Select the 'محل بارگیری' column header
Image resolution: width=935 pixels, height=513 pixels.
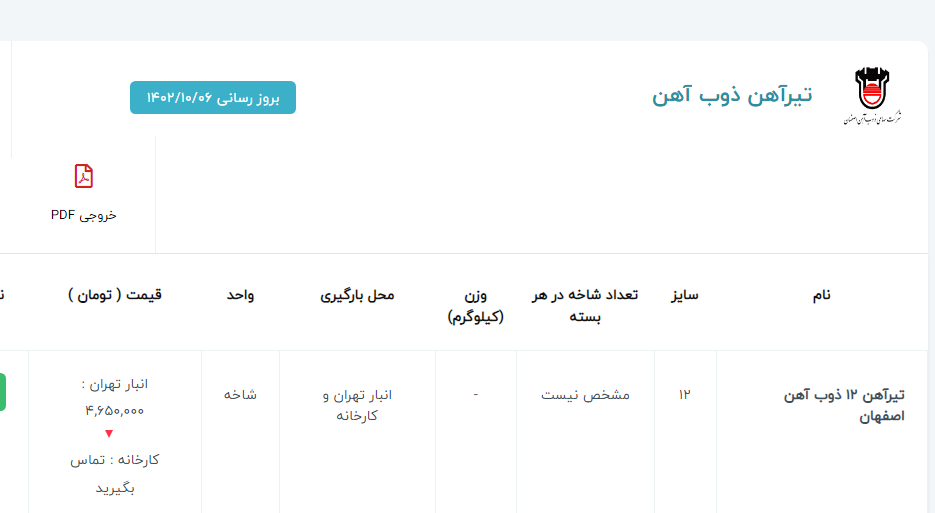pyautogui.click(x=357, y=295)
